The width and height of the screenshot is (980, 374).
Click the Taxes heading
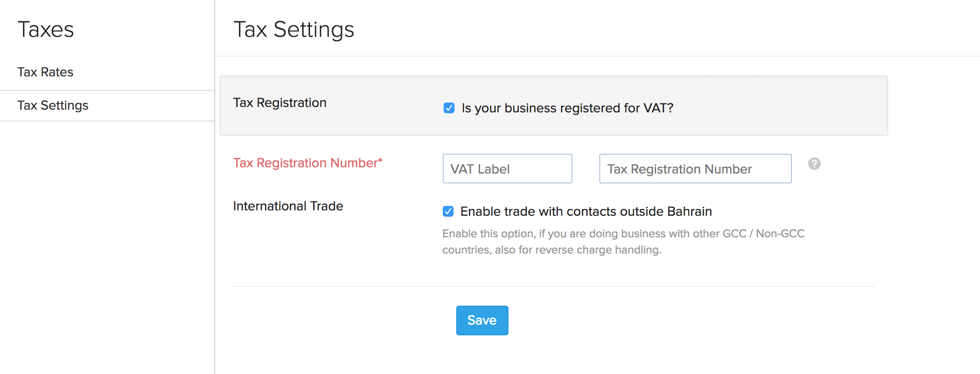(46, 30)
